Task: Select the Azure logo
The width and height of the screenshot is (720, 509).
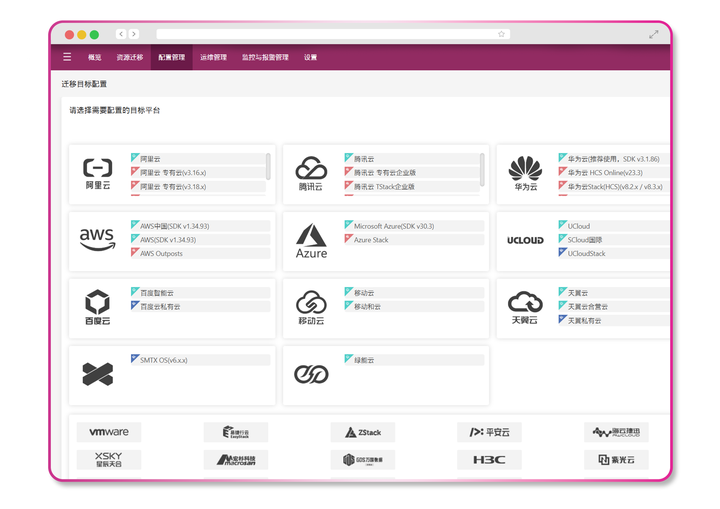Action: click(x=311, y=241)
